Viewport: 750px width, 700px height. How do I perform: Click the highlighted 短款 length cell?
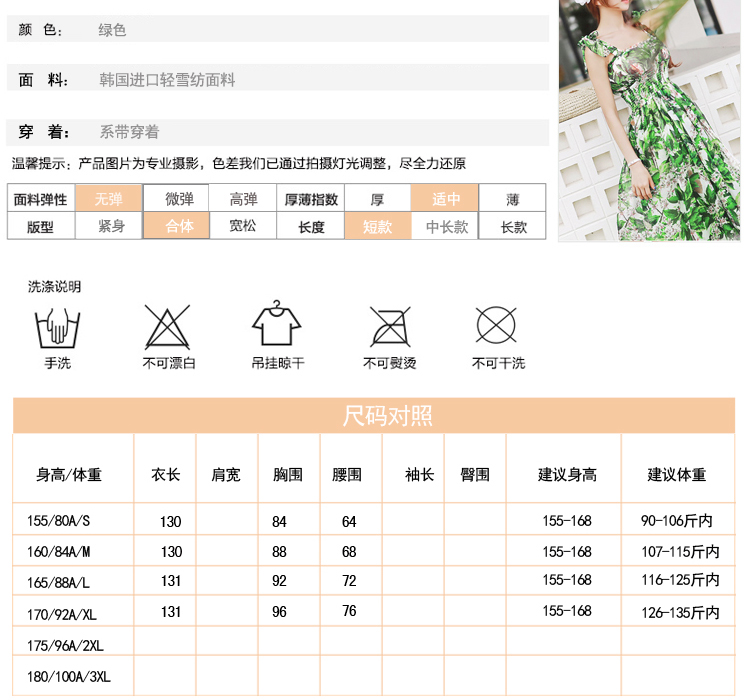point(377,226)
